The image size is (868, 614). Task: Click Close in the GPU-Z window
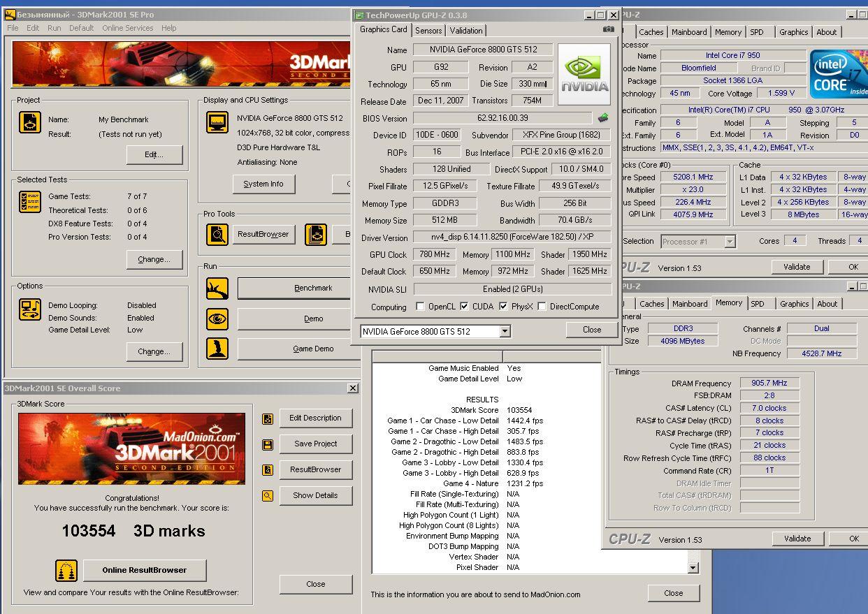pyautogui.click(x=592, y=330)
